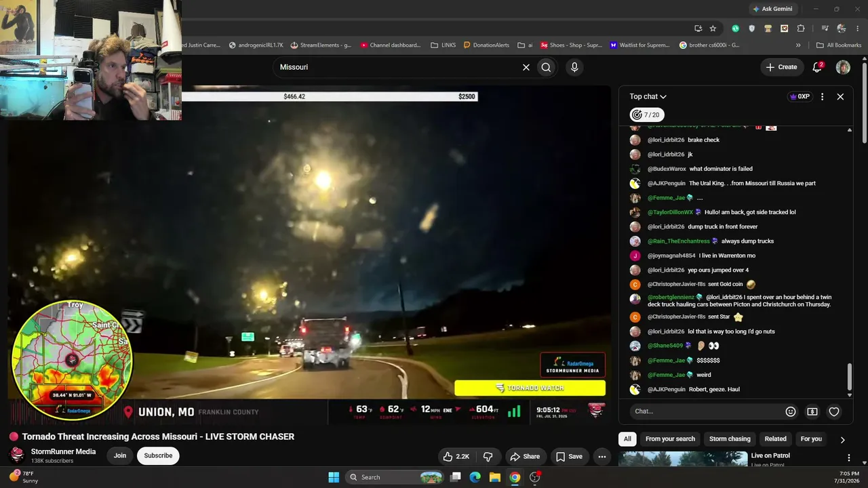This screenshot has width=868, height=488.
Task: Open the brother cs6000i bookmark
Action: [x=709, y=45]
